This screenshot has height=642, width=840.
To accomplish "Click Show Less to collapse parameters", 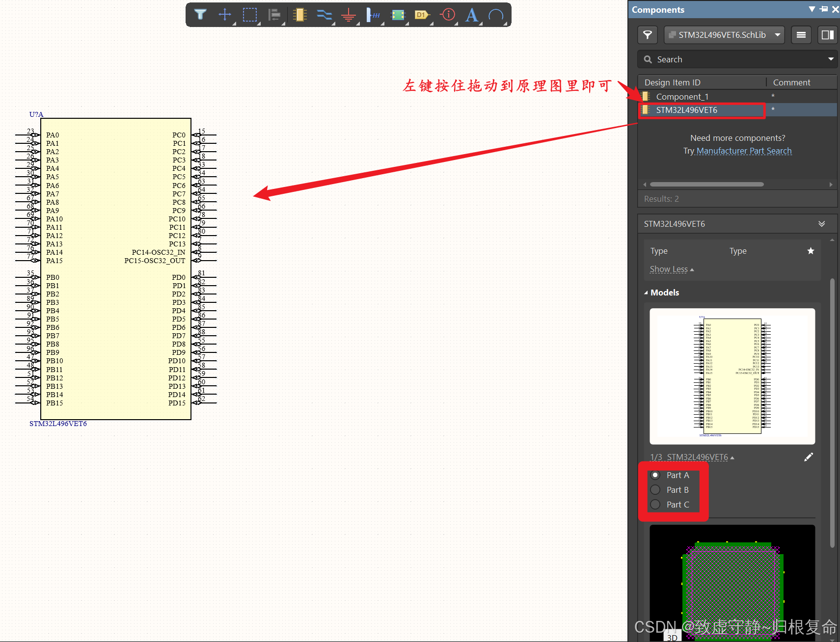I will [672, 269].
